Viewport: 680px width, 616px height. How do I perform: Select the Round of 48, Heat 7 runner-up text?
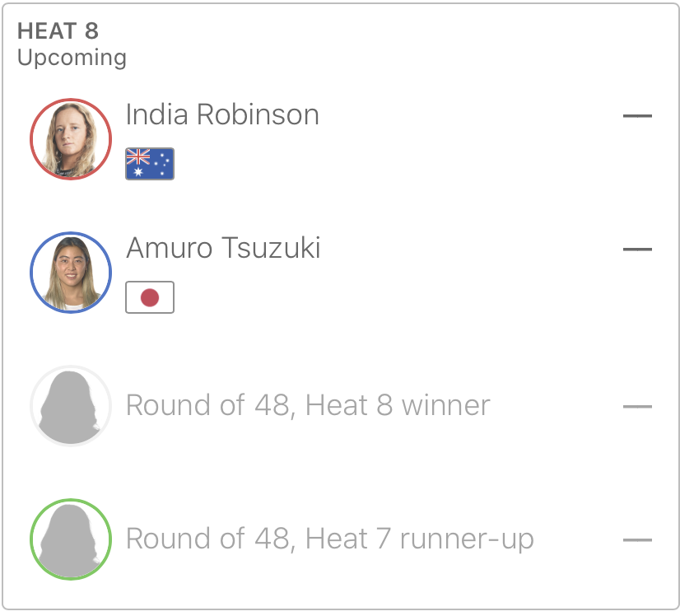[329, 539]
